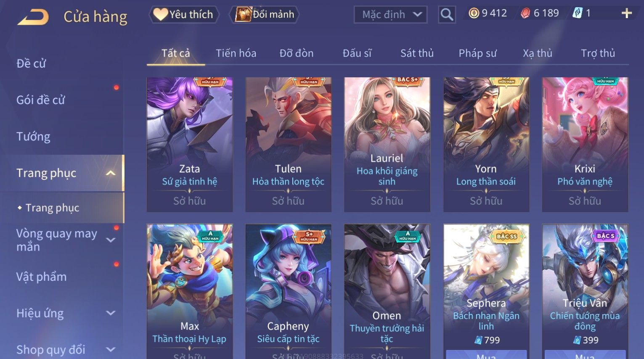644x359 pixels.
Task: Open the Lauriel Hoa khôi giáng sinh skin card
Action: (387, 144)
